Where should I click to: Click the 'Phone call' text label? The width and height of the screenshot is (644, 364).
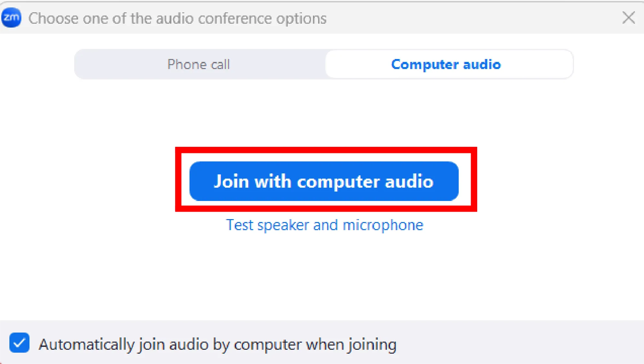click(x=199, y=64)
